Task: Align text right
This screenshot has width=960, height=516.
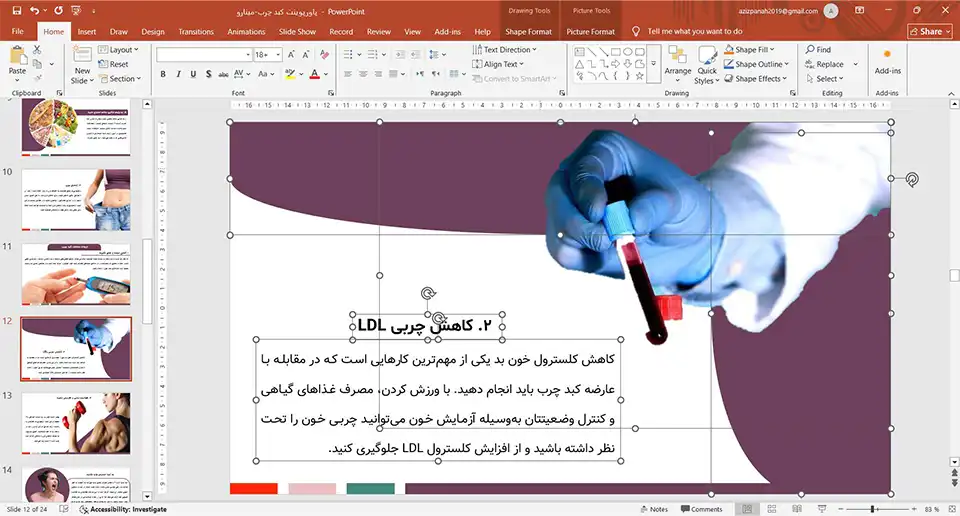Action: tap(378, 74)
